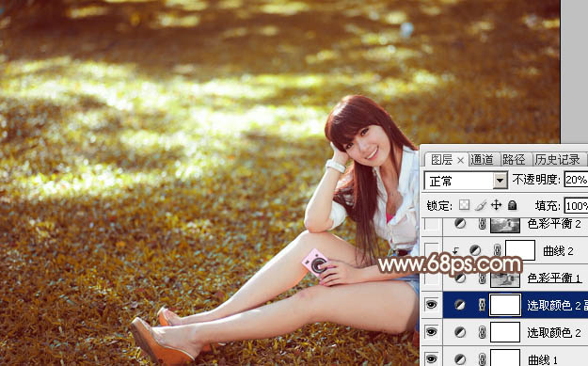This screenshot has width=588, height=366.
Task: Select the 色彩平衡 2 layer name
Action: [554, 224]
